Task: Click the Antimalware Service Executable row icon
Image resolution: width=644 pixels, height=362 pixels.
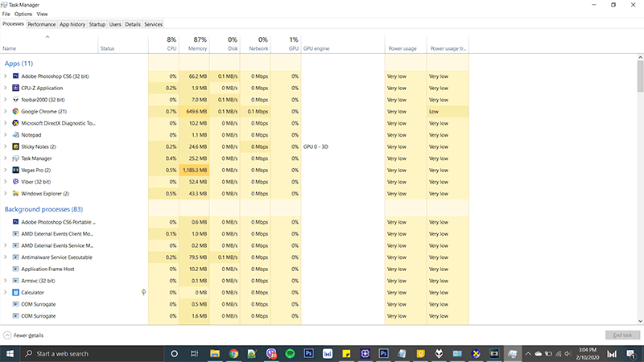Action: coord(15,257)
